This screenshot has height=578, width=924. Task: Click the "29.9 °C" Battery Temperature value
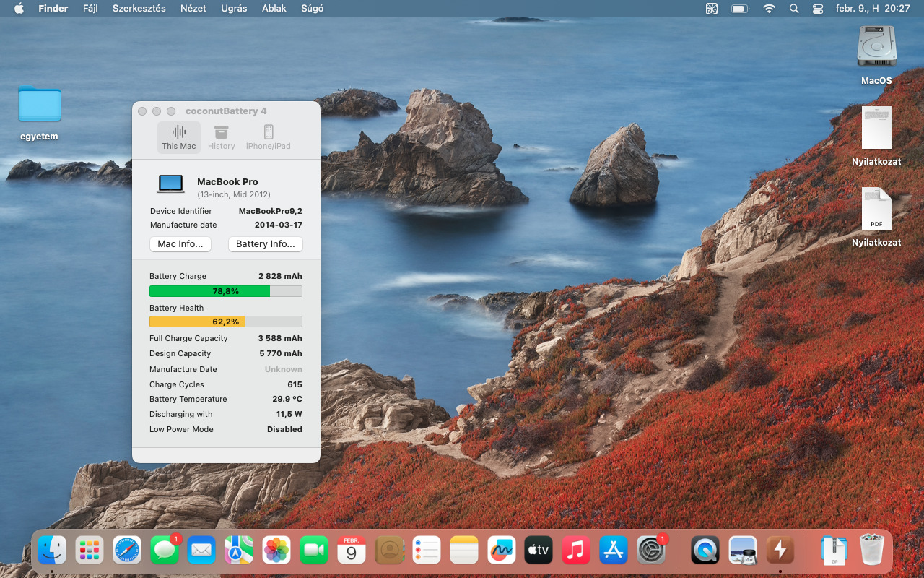pos(287,399)
